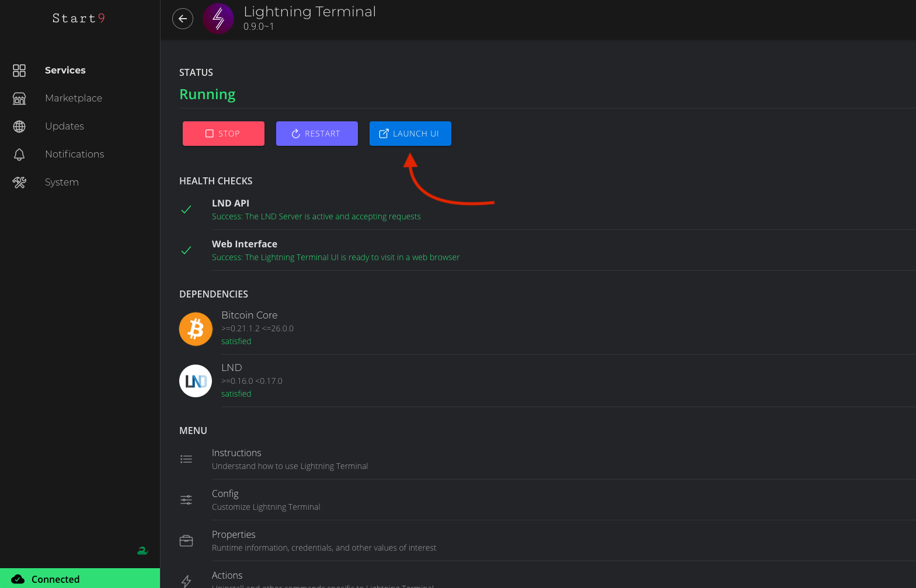Open the Actions menu entry
The image size is (916, 588).
[227, 576]
